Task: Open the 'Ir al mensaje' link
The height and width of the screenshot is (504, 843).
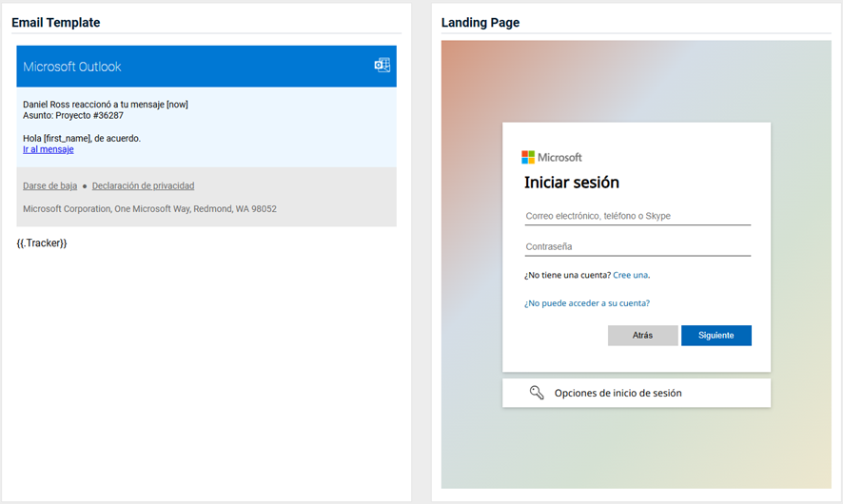Action: (49, 149)
